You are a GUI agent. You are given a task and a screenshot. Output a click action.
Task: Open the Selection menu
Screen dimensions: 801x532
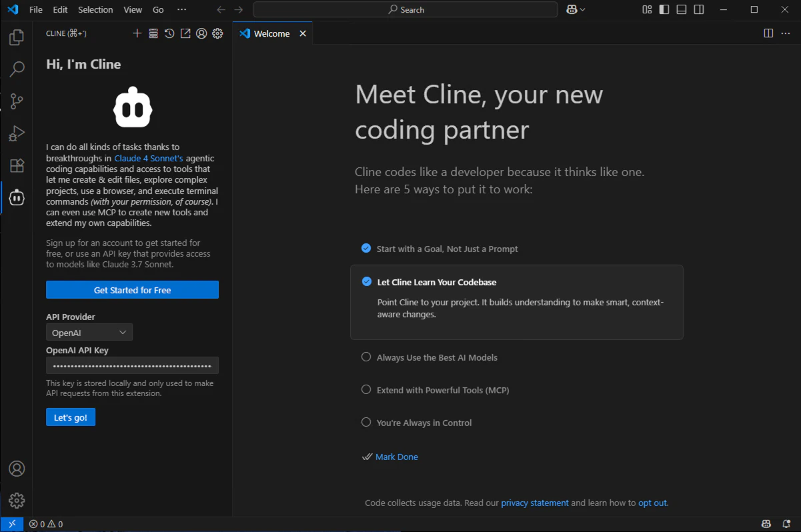[95, 9]
